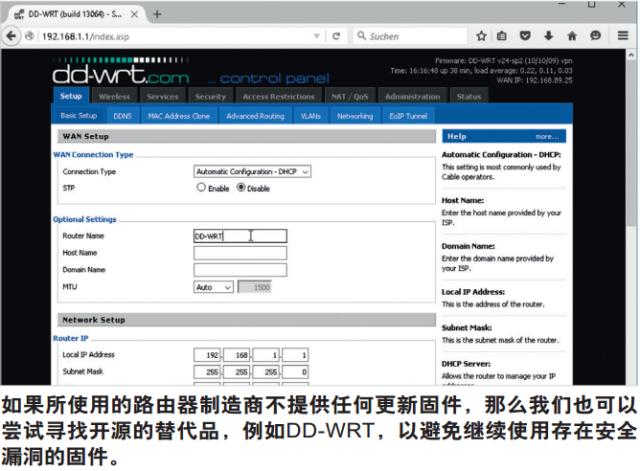This screenshot has height=471, width=640.
Task: Open the Pocket shield icon
Action: [525, 36]
